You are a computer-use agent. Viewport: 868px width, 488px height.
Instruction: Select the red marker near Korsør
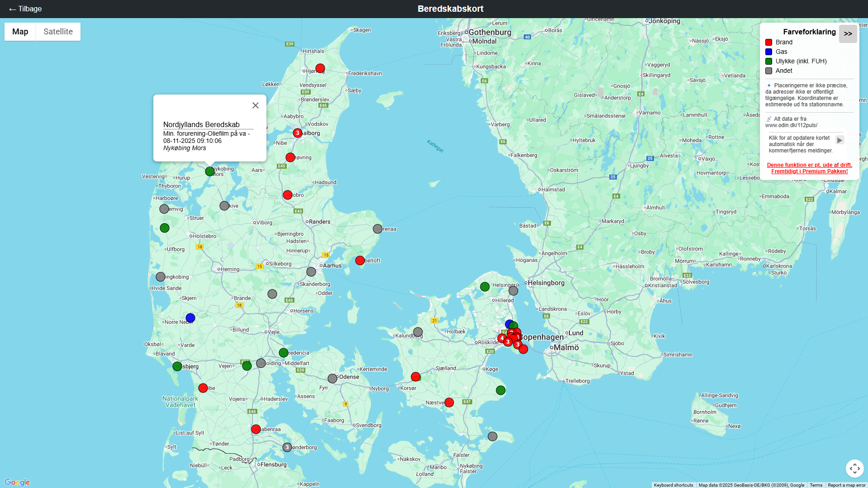(416, 377)
